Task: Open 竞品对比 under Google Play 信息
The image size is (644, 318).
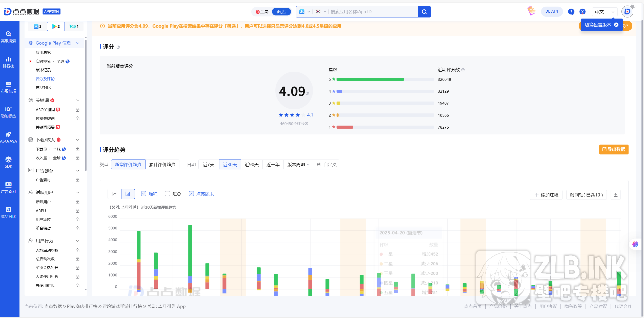Action: pyautogui.click(x=43, y=88)
